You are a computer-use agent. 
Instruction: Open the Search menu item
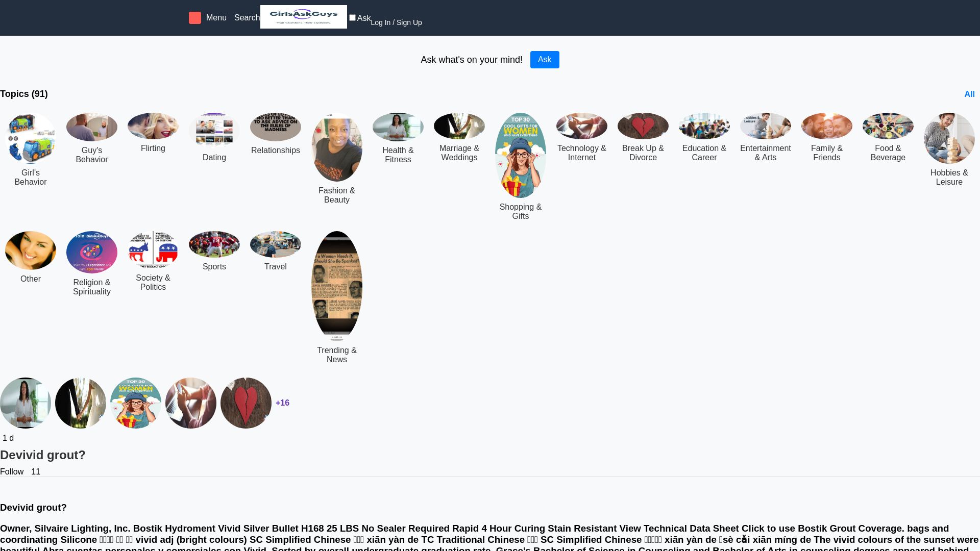coord(247,17)
